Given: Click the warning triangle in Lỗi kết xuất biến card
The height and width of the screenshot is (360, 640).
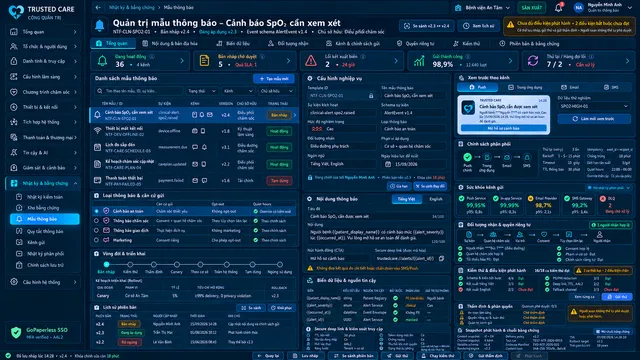Looking at the screenshot, I should [311, 61].
